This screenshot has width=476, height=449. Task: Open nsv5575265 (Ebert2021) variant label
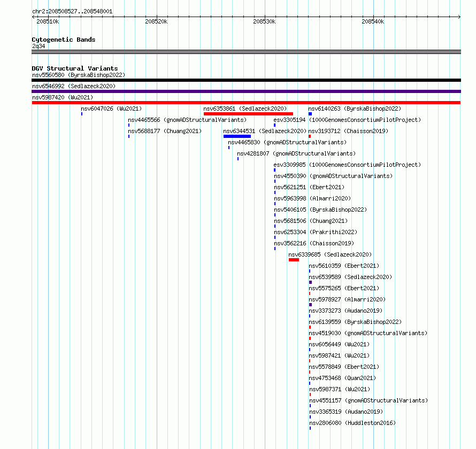click(344, 288)
